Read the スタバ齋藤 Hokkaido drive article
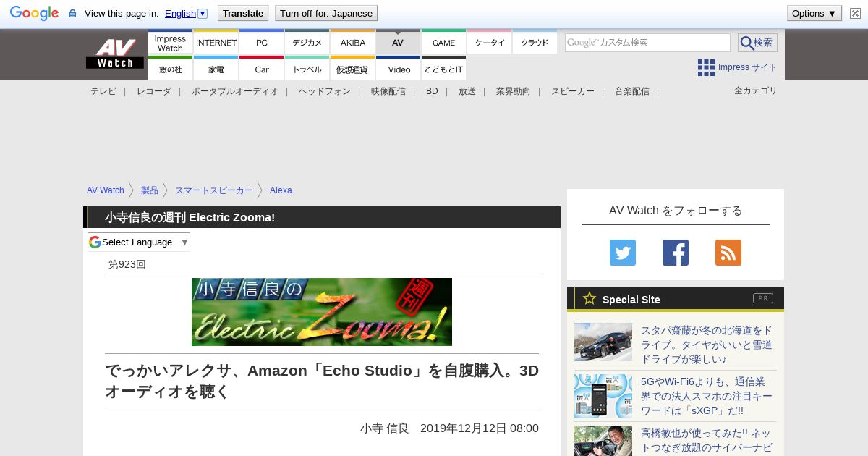 point(707,345)
